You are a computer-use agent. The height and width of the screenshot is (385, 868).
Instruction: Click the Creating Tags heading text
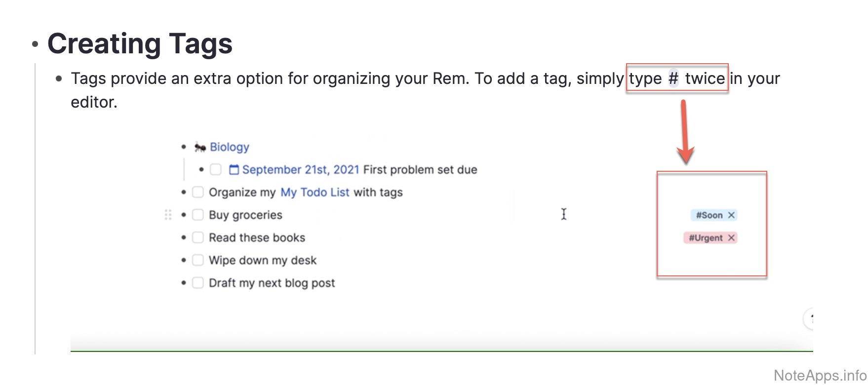click(x=140, y=44)
